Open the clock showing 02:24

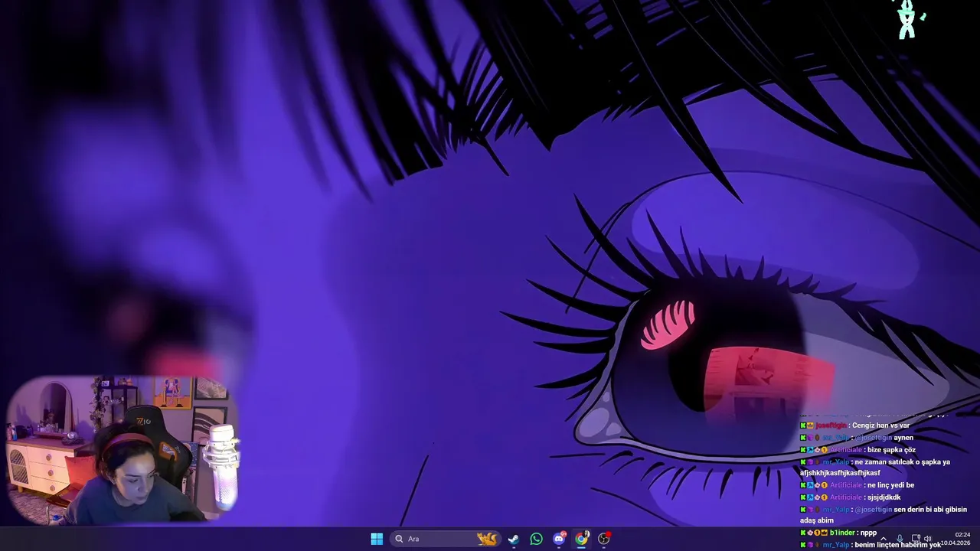(963, 534)
